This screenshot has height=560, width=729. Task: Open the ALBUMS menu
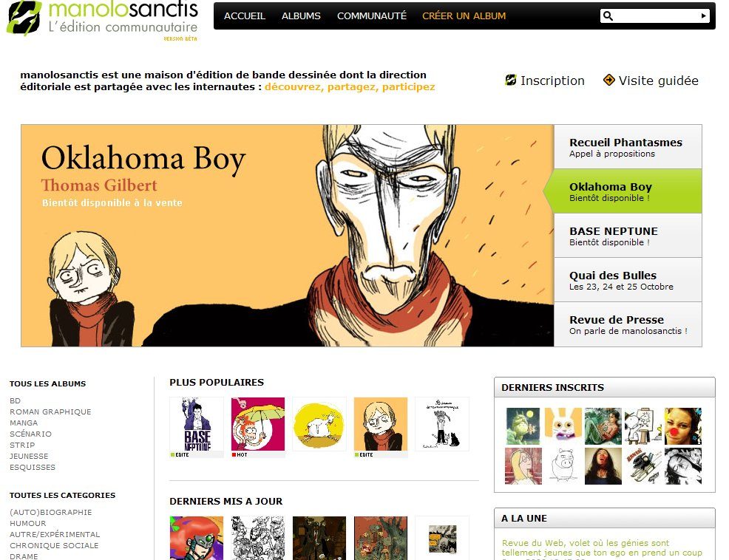301,16
